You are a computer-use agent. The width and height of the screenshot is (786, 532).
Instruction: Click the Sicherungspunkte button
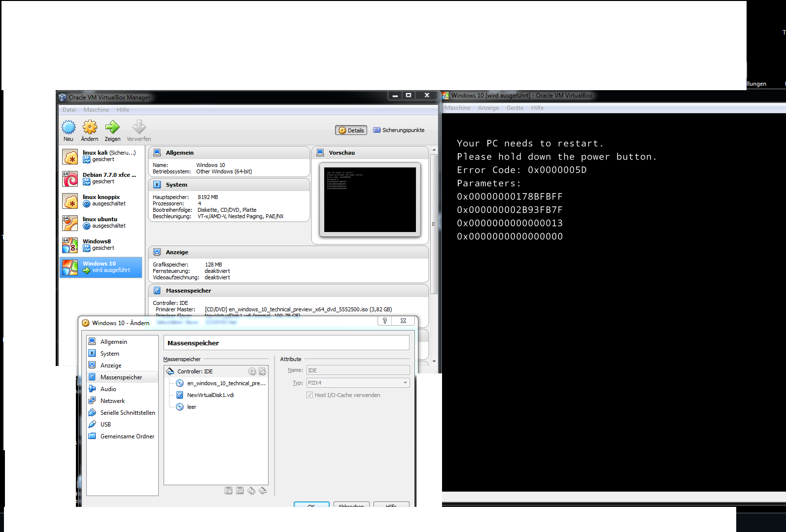click(x=399, y=130)
